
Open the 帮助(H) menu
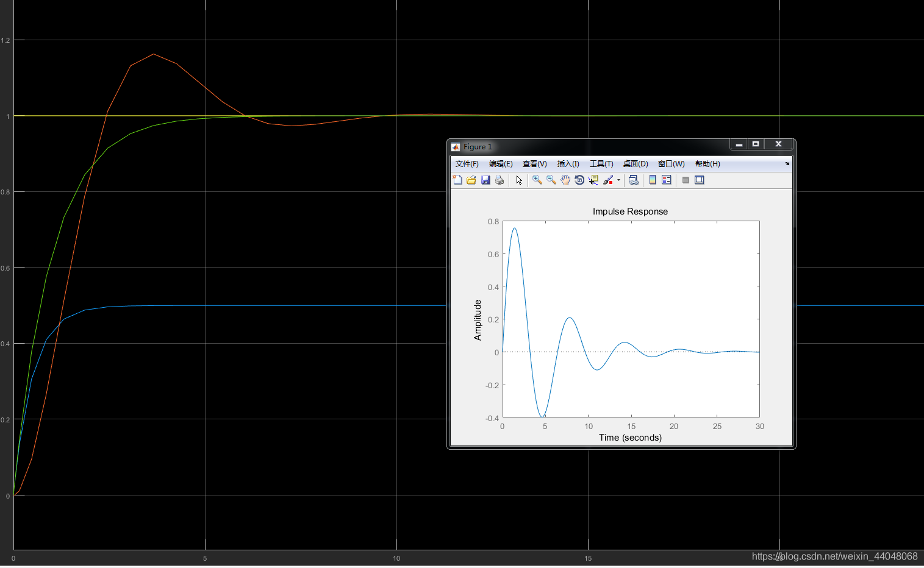pos(707,164)
